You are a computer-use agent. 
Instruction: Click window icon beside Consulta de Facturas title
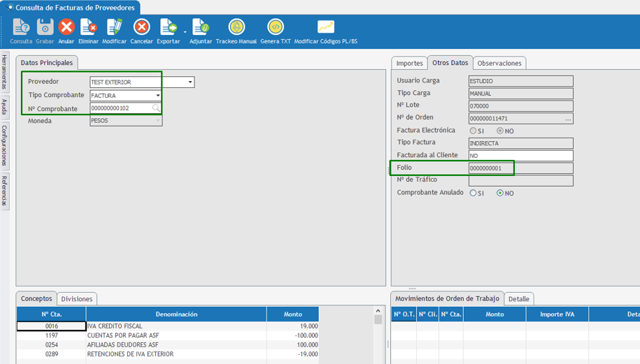pos(10,8)
